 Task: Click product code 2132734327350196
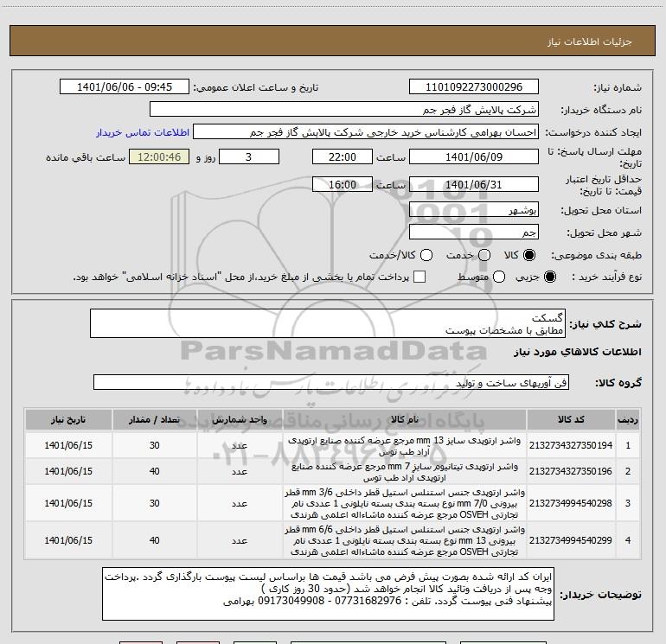[571, 471]
